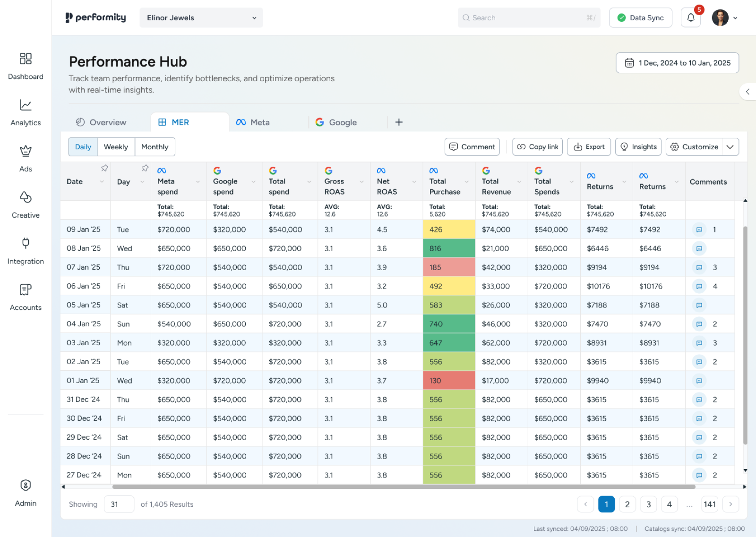Click the yellow 426 purchase cell
This screenshot has height=537, width=756.
(x=449, y=230)
